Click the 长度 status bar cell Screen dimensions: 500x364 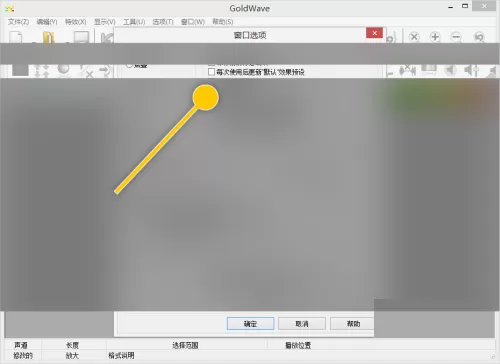[x=73, y=345]
